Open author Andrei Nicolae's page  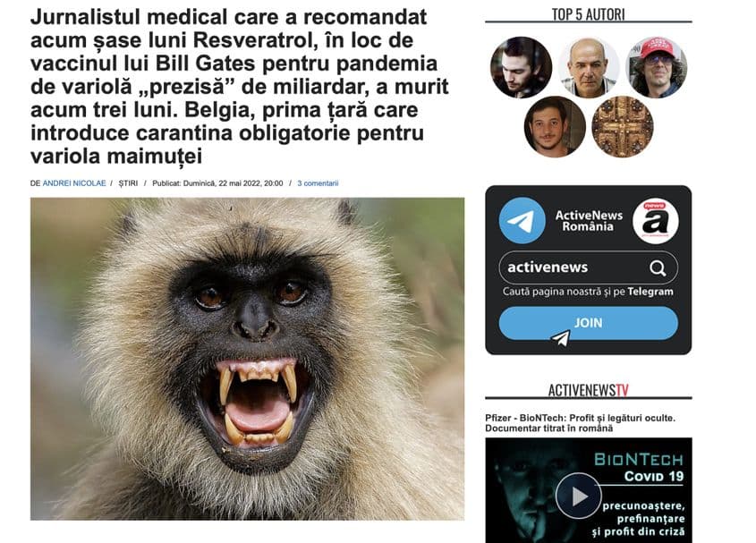pyautogui.click(x=74, y=183)
